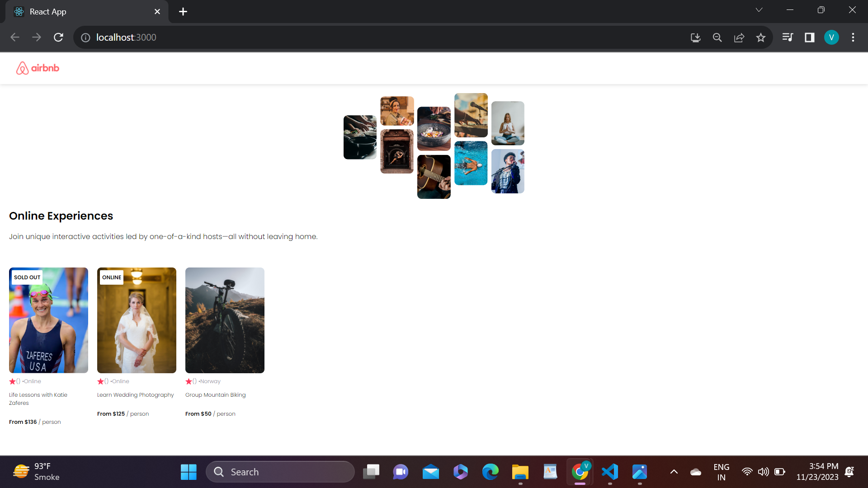Open Microsoft Edge from the taskbar
Viewport: 868px width, 488px height.
coord(491,472)
